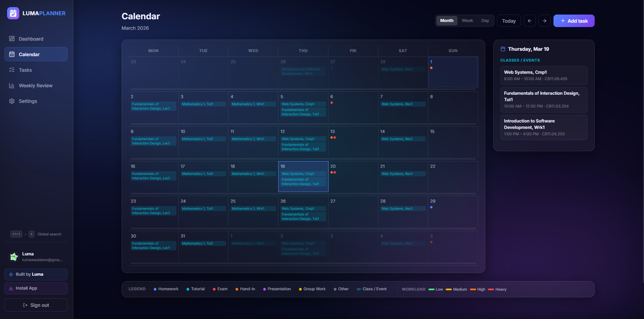Toggle the Exam legend filter
The image size is (644, 319).
(220, 289)
